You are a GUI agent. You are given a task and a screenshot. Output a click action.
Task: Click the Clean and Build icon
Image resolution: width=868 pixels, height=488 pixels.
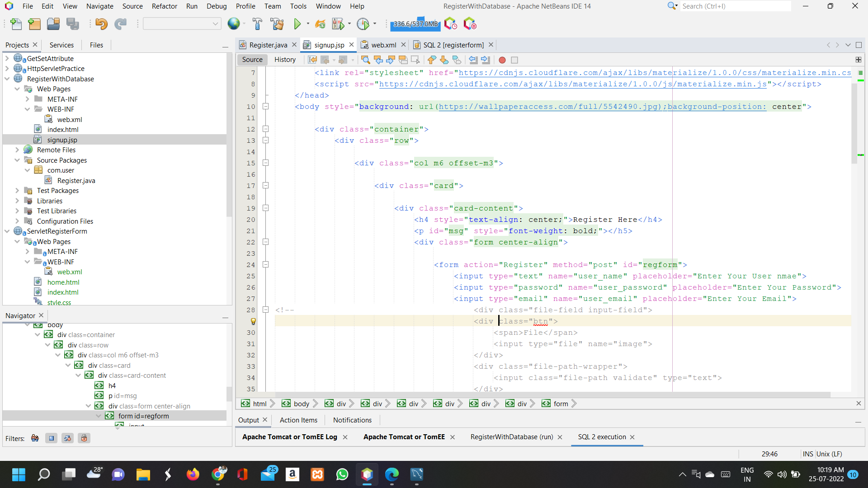277,24
